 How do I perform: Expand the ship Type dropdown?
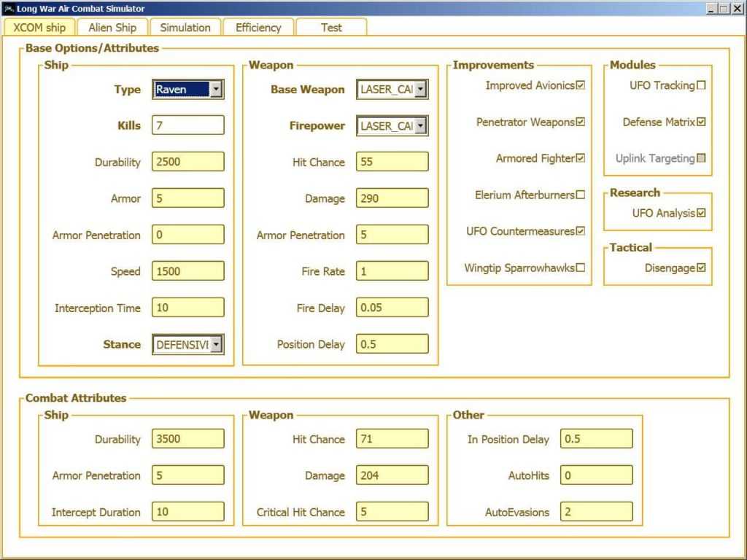click(x=216, y=90)
